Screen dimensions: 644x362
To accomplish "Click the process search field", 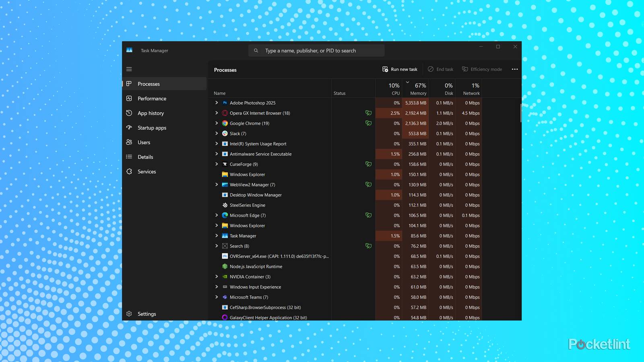I will pyautogui.click(x=316, y=50).
